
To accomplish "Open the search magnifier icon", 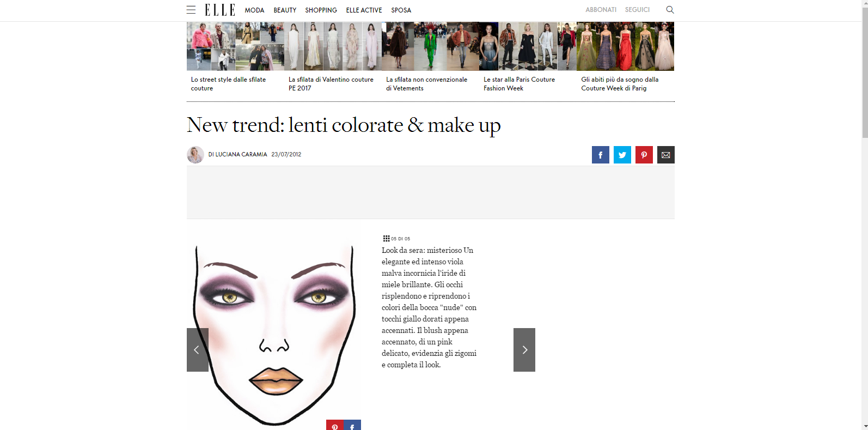I will 670,10.
